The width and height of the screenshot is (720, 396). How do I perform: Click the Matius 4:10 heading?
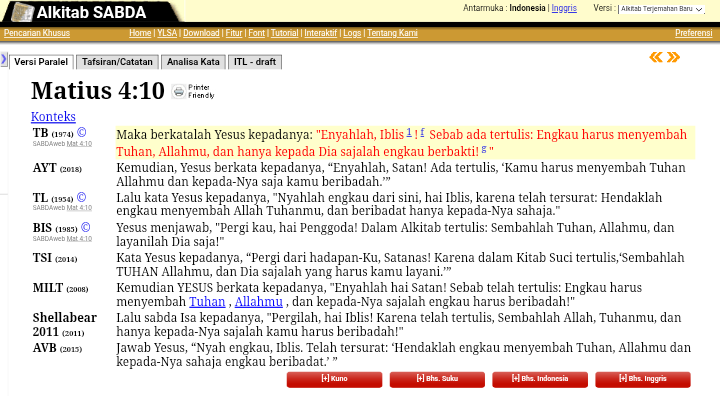pyautogui.click(x=98, y=91)
